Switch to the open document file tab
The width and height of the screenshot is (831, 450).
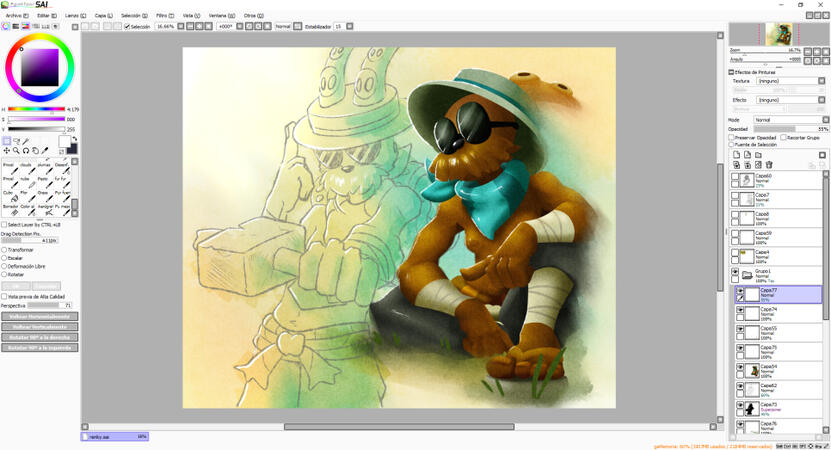(114, 437)
